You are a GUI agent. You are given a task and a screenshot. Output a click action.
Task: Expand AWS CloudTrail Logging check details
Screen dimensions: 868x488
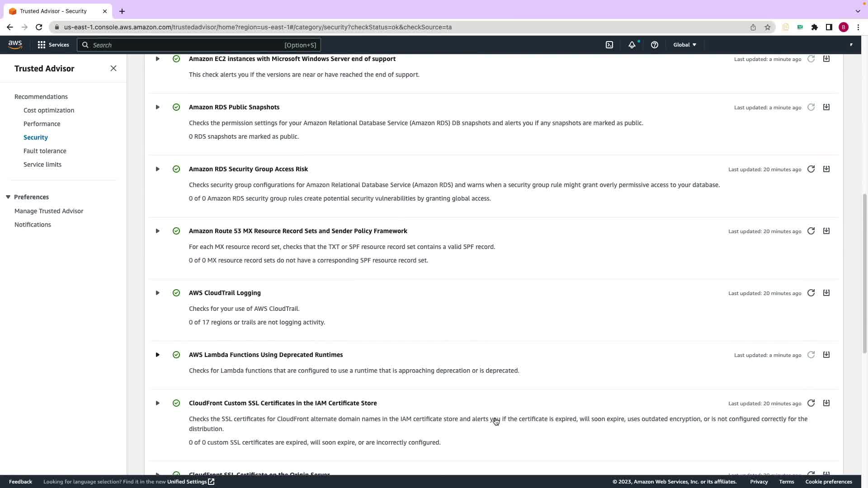coord(157,293)
